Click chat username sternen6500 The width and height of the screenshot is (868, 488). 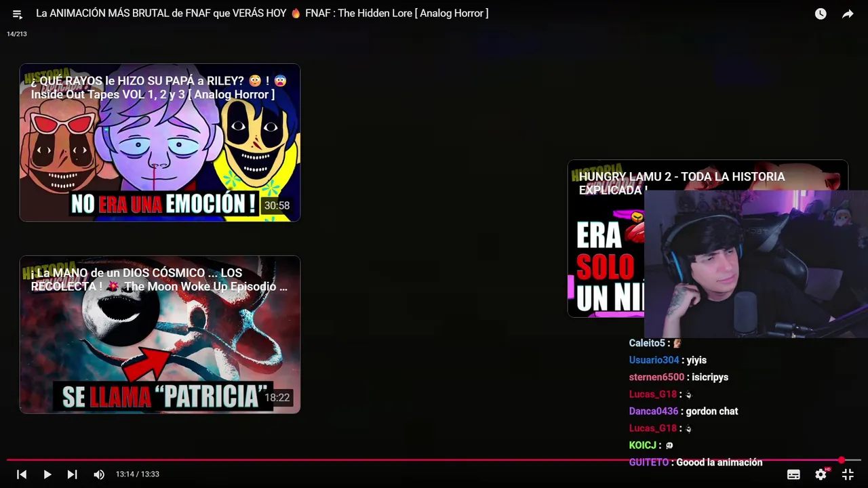[x=656, y=377]
